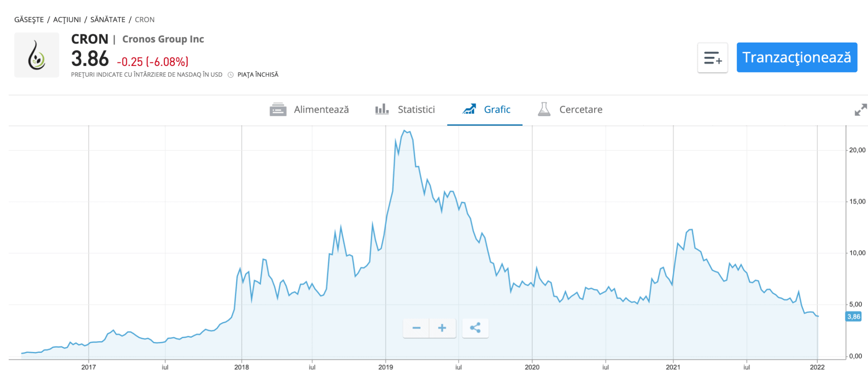
Task: Click the 10,00 price axis label
Action: (857, 253)
